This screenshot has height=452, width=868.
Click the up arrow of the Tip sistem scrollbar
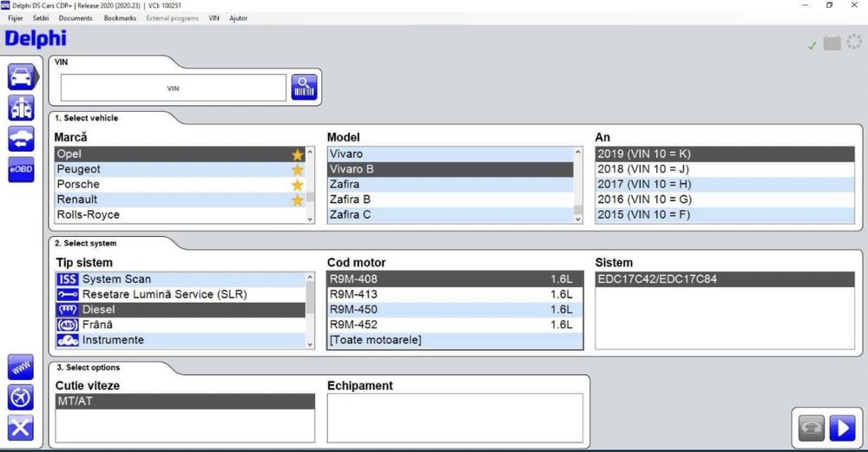[x=310, y=277]
